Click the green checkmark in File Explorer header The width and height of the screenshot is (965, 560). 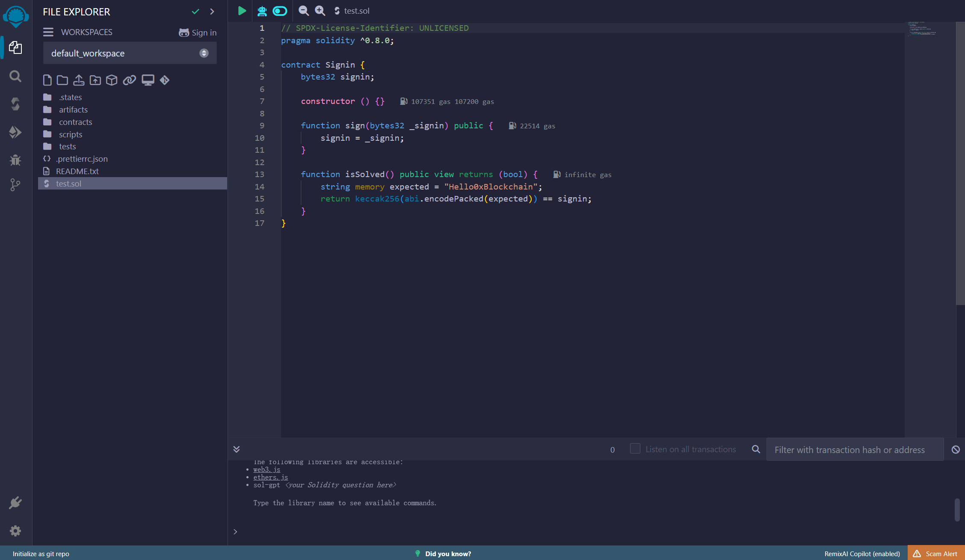click(x=195, y=12)
